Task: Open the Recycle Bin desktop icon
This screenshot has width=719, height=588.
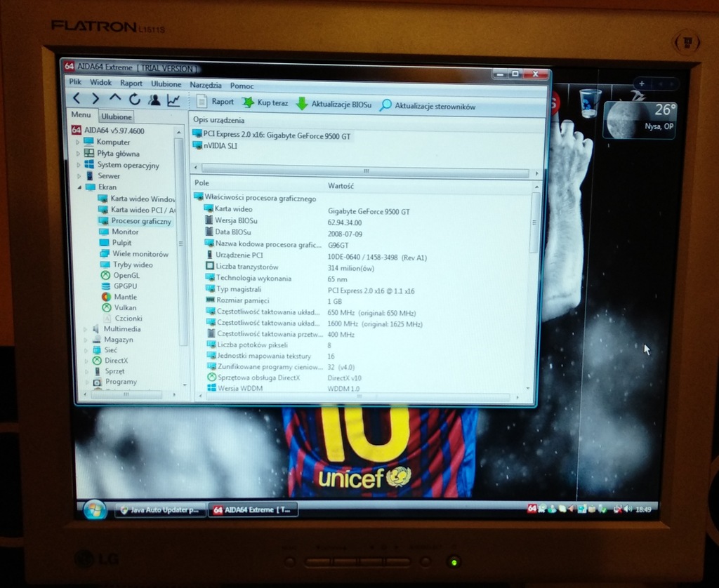Action: pos(590,102)
